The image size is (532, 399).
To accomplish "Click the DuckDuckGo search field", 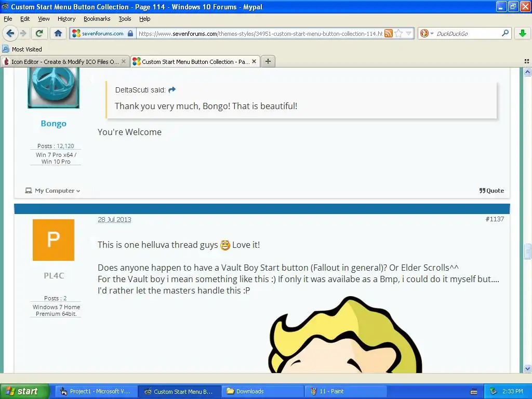I will [468, 34].
